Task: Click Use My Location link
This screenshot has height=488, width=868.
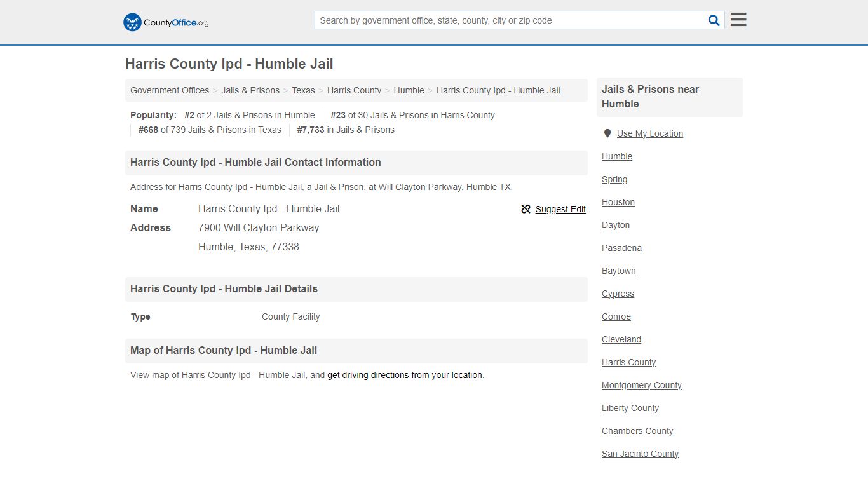Action: tap(649, 133)
